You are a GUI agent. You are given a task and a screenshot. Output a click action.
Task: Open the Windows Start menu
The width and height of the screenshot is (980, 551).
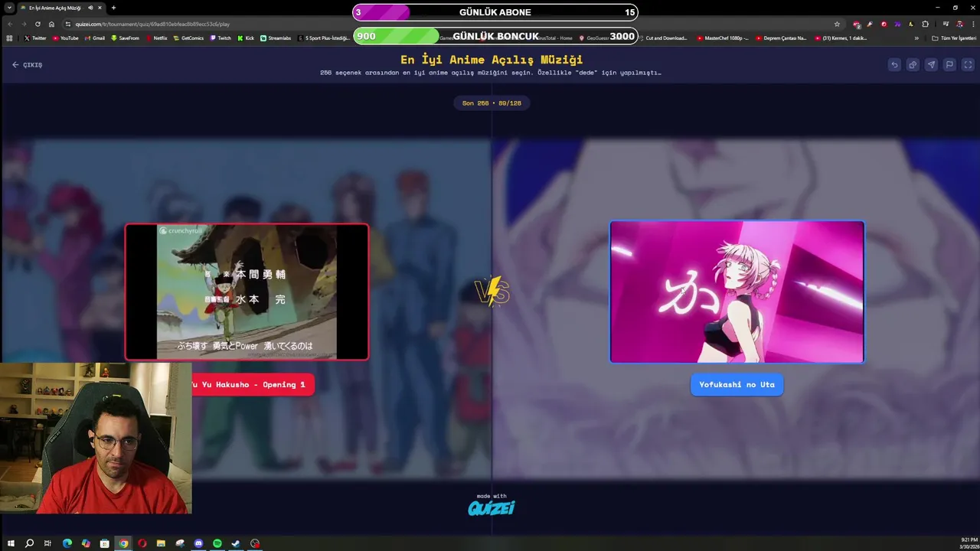pyautogui.click(x=11, y=543)
